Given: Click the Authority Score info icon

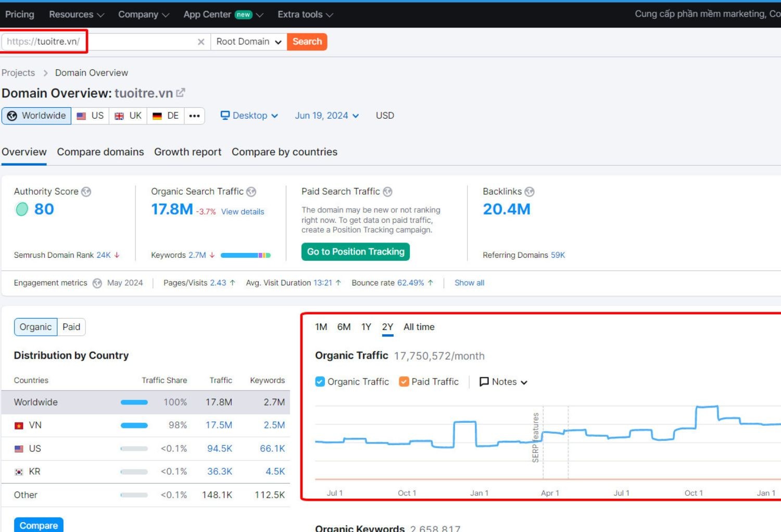Looking at the screenshot, I should click(86, 192).
